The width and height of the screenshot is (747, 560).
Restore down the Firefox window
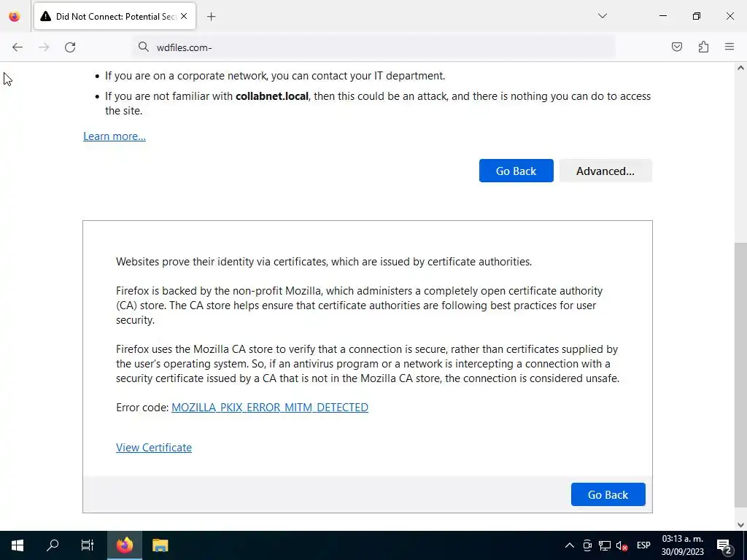696,16
